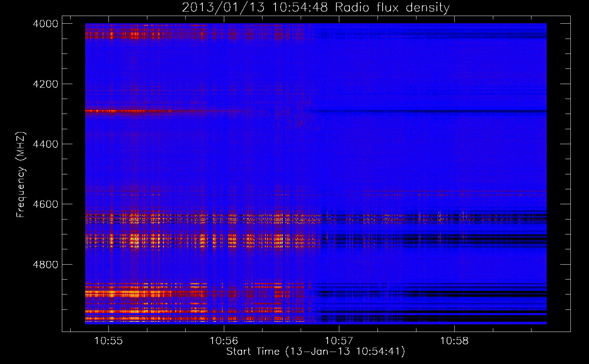Click the 4200 frequency tick label

[x=46, y=84]
